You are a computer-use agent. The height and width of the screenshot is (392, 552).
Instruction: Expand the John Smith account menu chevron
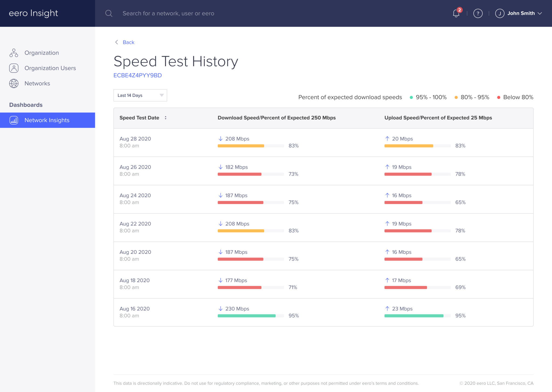[540, 13]
